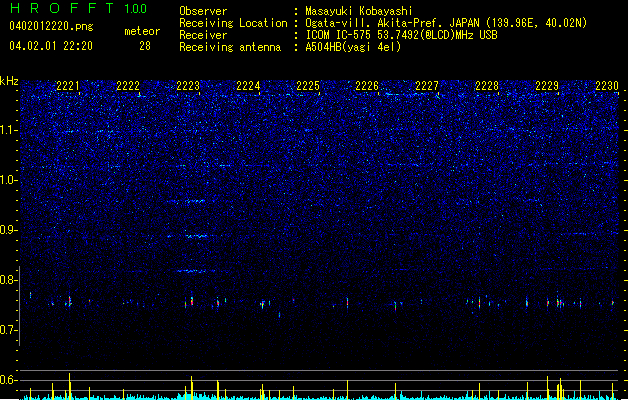Click the 2221 time marker
The image size is (629, 400).
[68, 86]
